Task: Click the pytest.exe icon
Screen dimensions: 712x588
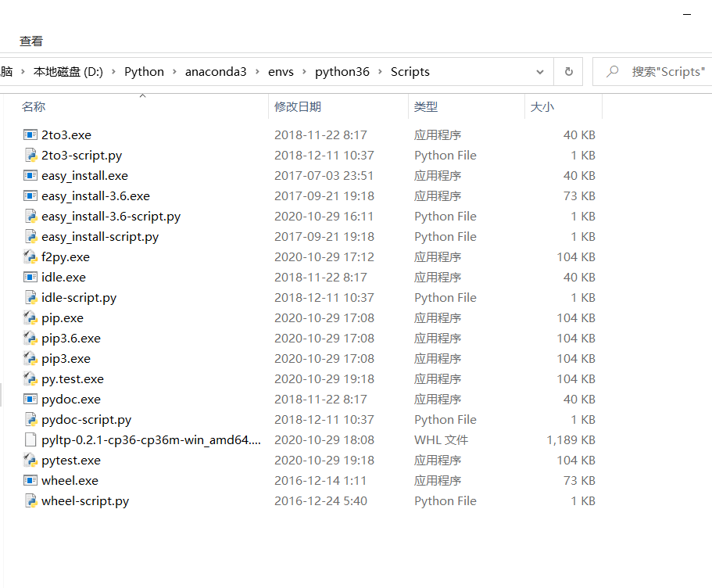Action: (30, 461)
